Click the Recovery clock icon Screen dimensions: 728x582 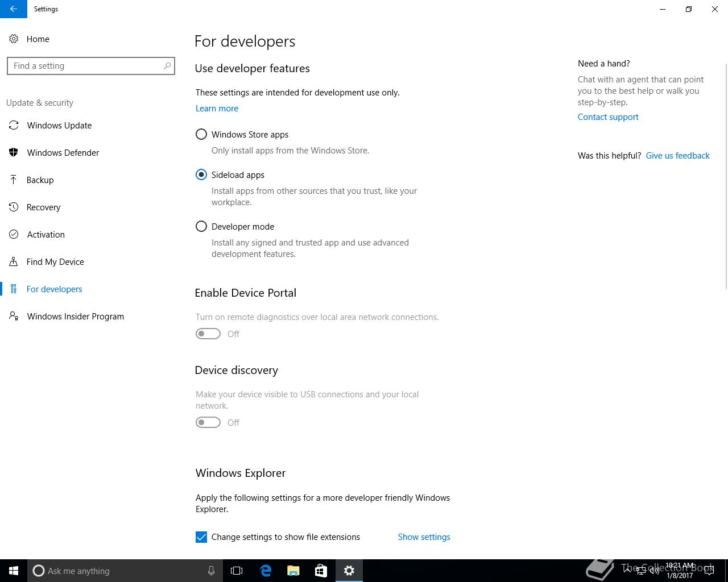coord(14,207)
